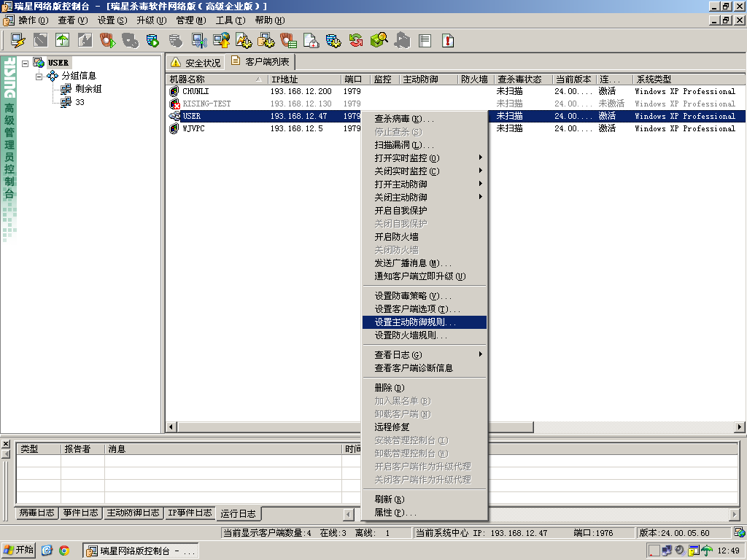Click the WJVPC client shield icon
Viewport: 747px width, 560px height.
click(174, 129)
